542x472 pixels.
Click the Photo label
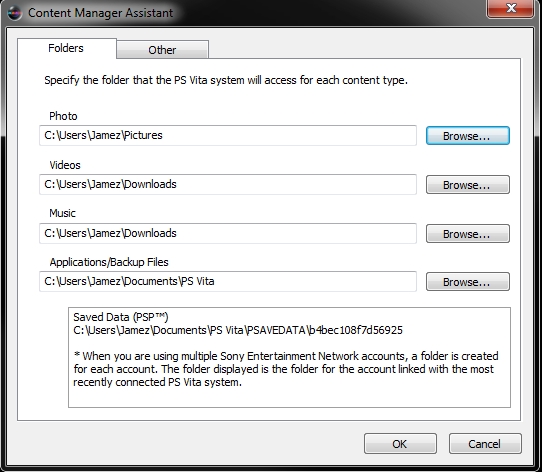(63, 116)
